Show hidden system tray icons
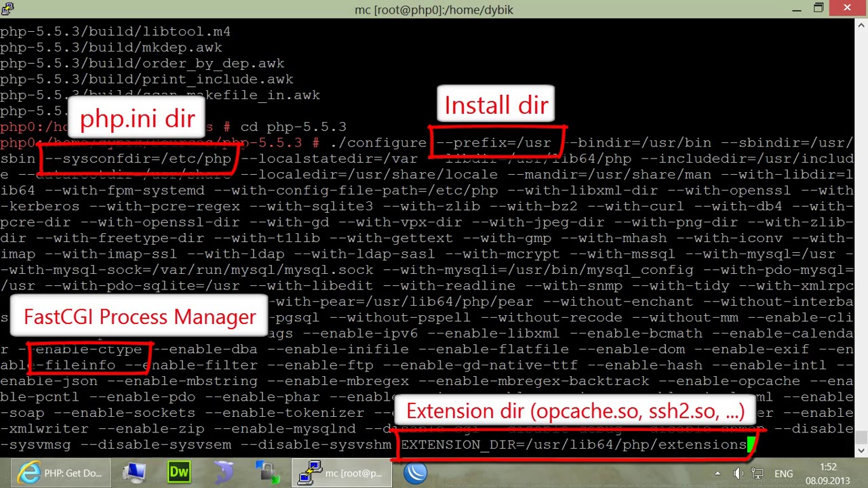 coord(717,474)
